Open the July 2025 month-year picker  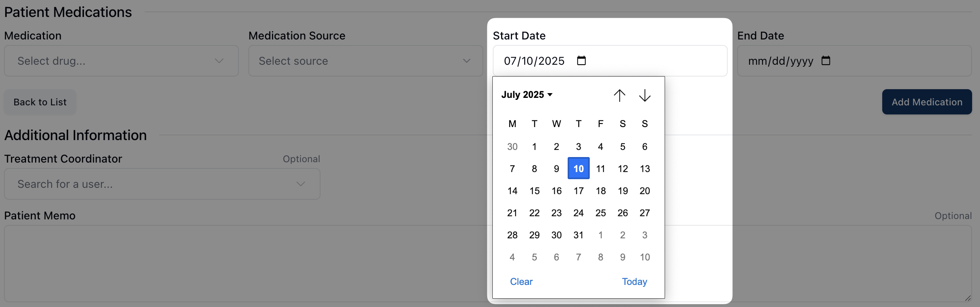point(527,95)
